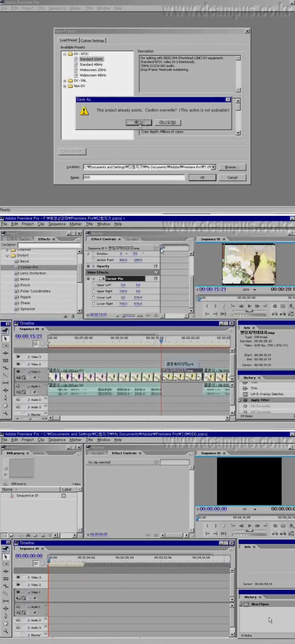Click New/Open entry in bottom window History panel
Image resolution: width=295 pixels, height=644 pixels.
(x=260, y=604)
